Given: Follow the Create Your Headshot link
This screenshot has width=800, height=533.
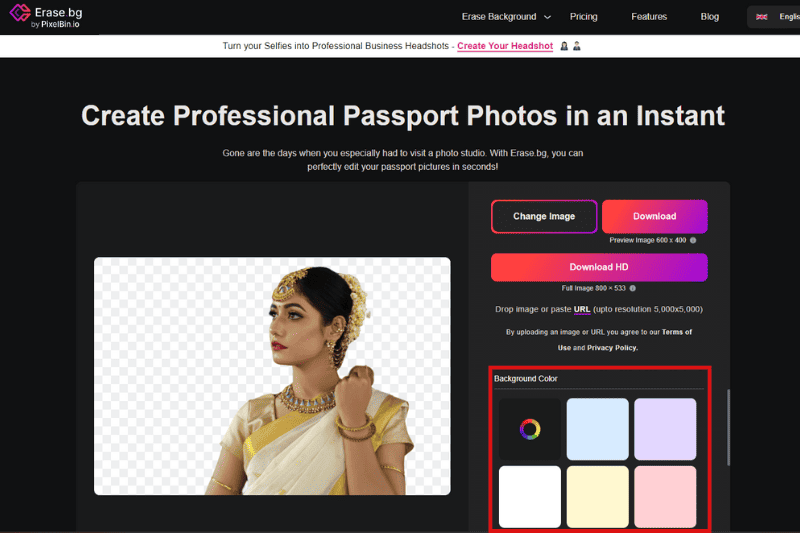Looking at the screenshot, I should 505,46.
